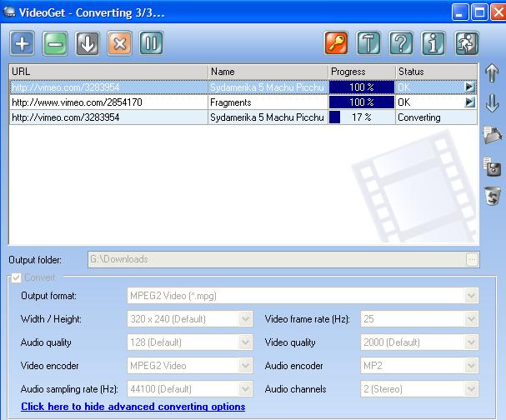Close the VideoGet window
Screen dimensions: 506x420
pyautogui.click(x=498, y=12)
